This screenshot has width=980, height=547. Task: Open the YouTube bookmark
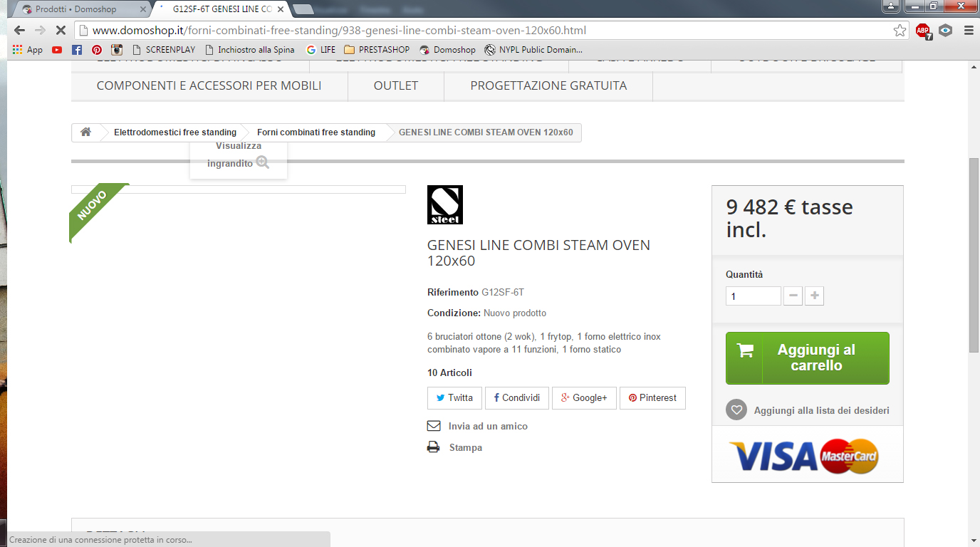pos(57,50)
